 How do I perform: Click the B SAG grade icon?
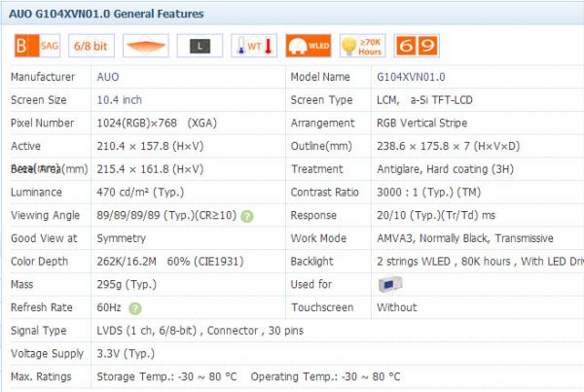point(37,46)
